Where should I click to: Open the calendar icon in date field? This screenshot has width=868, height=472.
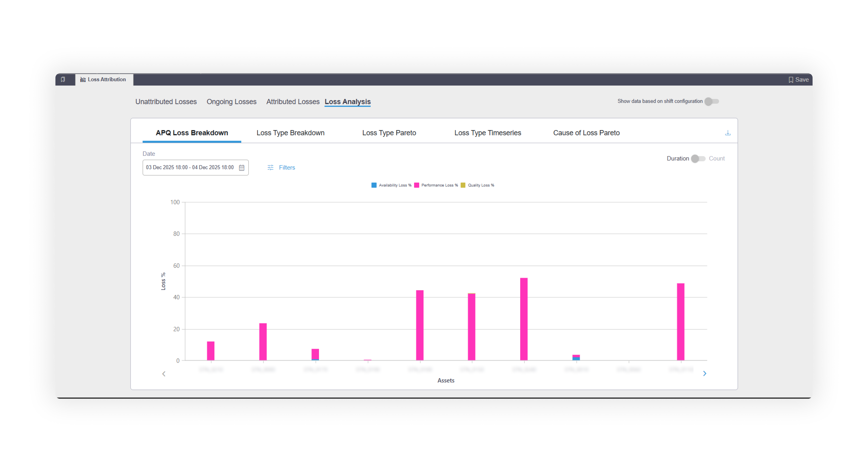(x=242, y=168)
